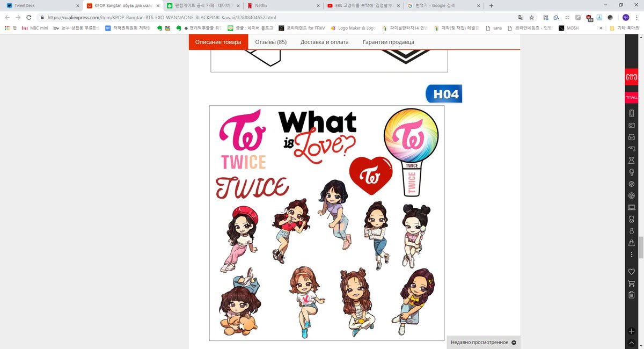Open the 기타 북마크 bookmarks folder
The height and width of the screenshot is (349, 644).
[625, 28]
